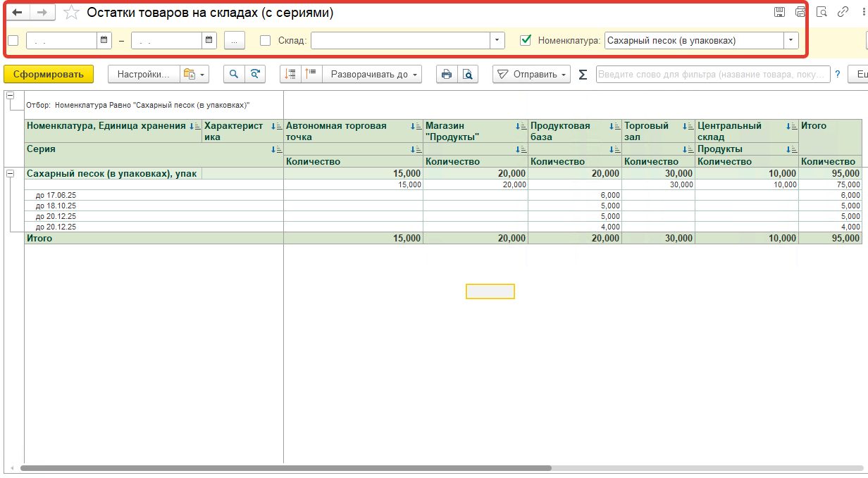Go back with the left arrow
868x478 pixels.
coord(18,13)
